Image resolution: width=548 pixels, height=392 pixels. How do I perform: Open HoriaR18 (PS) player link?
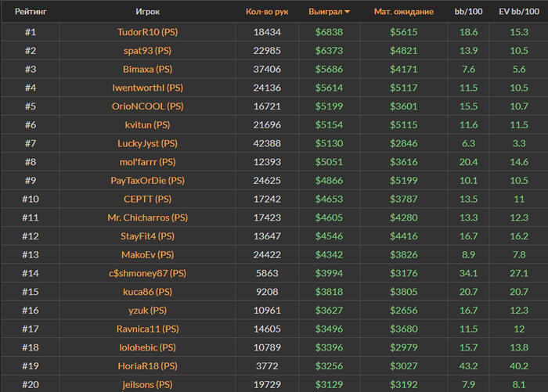coord(147,366)
